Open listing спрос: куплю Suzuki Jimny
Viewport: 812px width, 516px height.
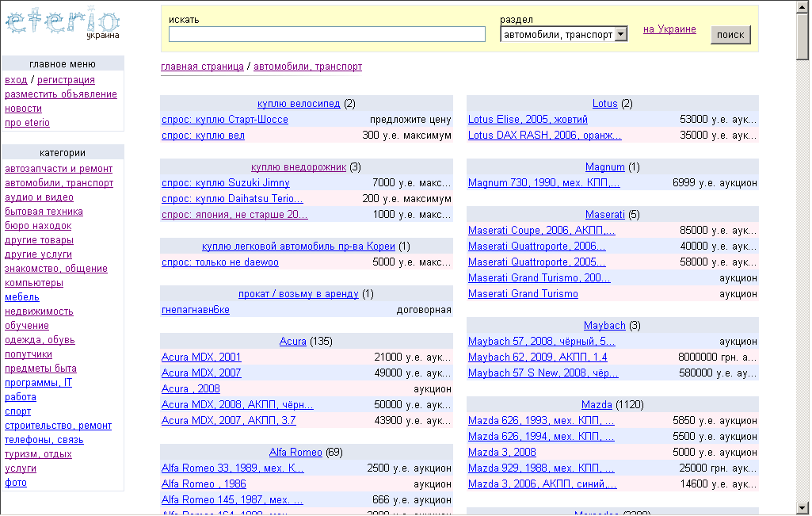point(225,183)
